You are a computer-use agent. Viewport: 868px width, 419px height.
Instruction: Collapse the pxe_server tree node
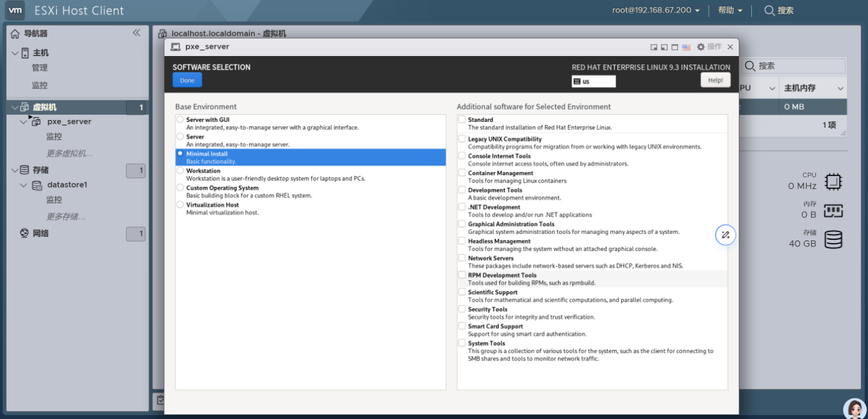click(24, 122)
